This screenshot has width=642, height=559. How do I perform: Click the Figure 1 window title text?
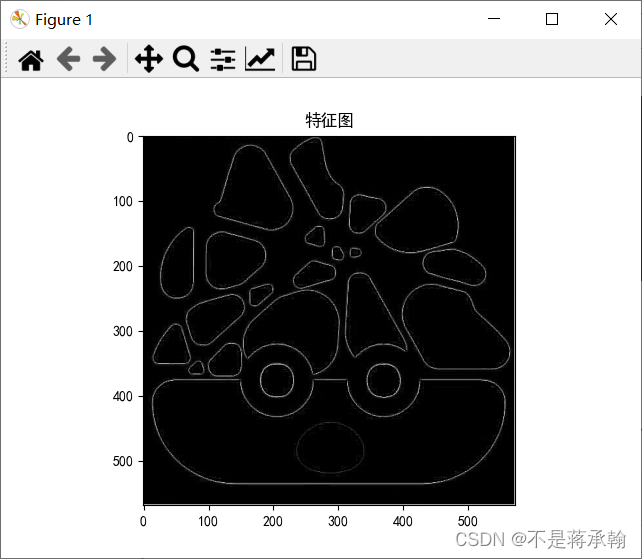pyautogui.click(x=64, y=20)
